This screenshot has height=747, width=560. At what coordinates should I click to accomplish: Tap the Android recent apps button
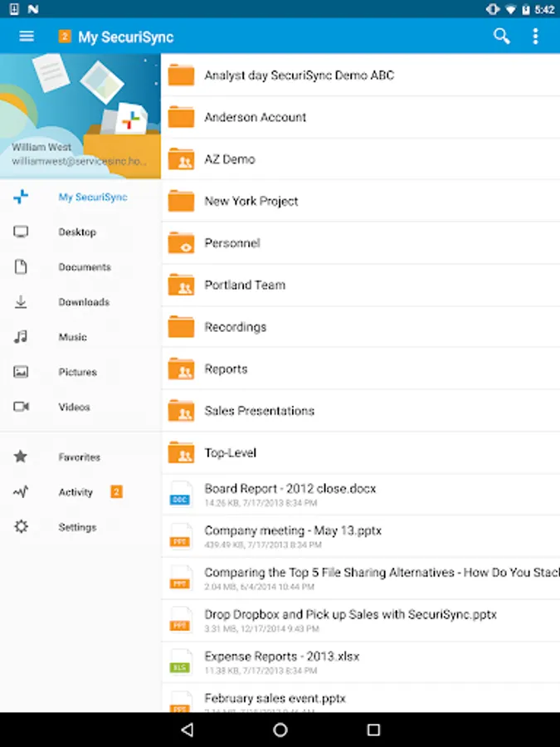374,730
